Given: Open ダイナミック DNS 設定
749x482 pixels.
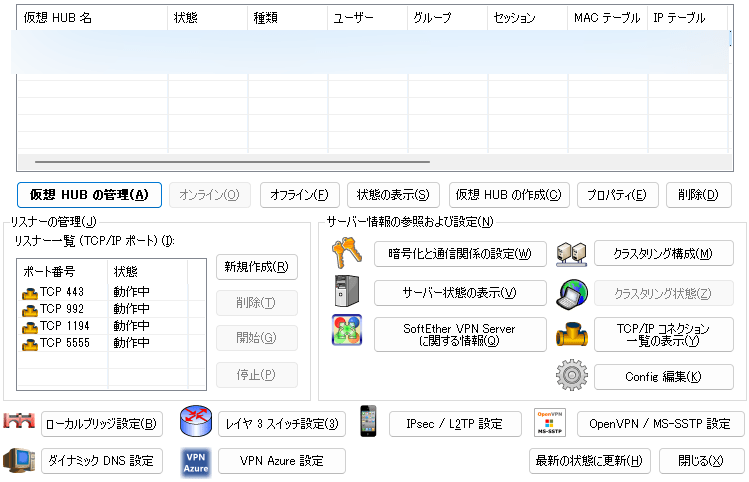Looking at the screenshot, I should click(x=102, y=461).
